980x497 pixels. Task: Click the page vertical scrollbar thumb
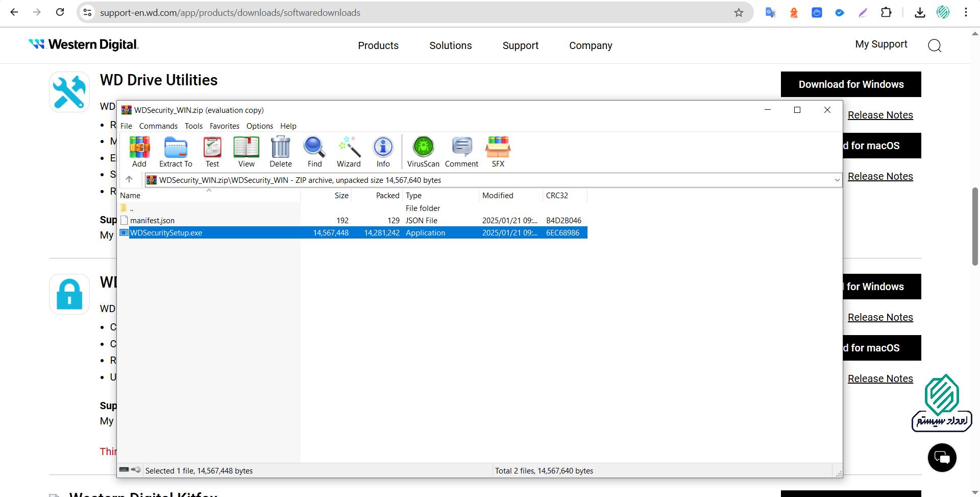pyautogui.click(x=975, y=226)
